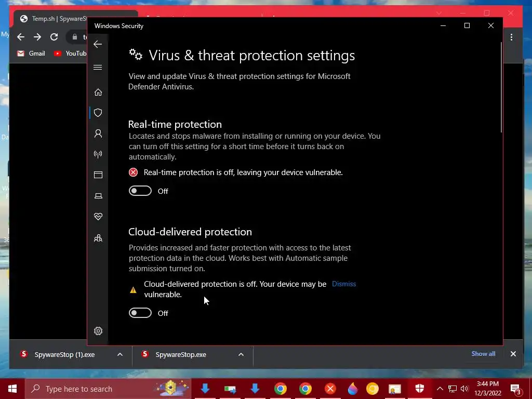Dismiss the cloud-delivered protection warning
This screenshot has height=399, width=532.
click(x=344, y=284)
